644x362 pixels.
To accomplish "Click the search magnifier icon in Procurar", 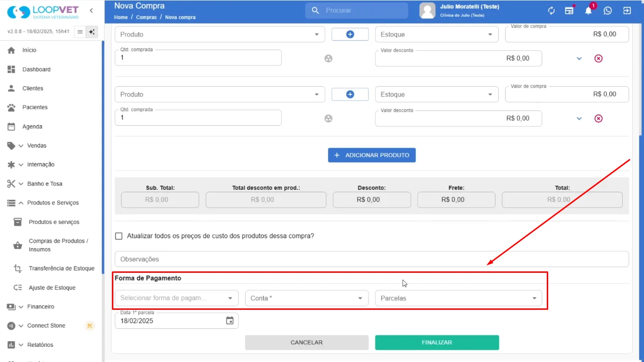I will click(315, 10).
